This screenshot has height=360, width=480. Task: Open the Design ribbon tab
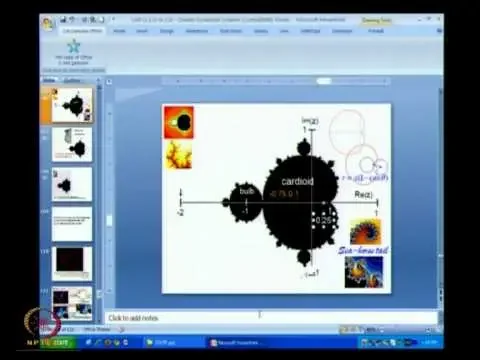point(167,31)
